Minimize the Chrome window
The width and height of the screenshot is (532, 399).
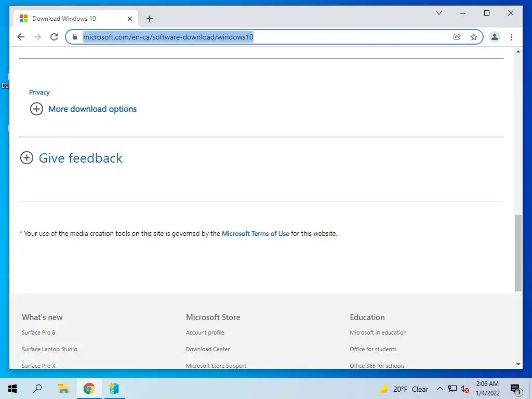coord(463,13)
